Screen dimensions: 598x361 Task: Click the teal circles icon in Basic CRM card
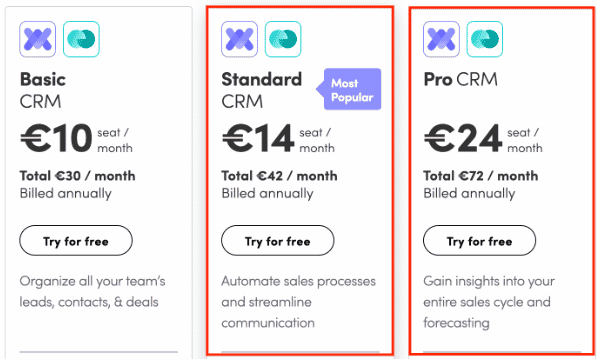[81, 39]
